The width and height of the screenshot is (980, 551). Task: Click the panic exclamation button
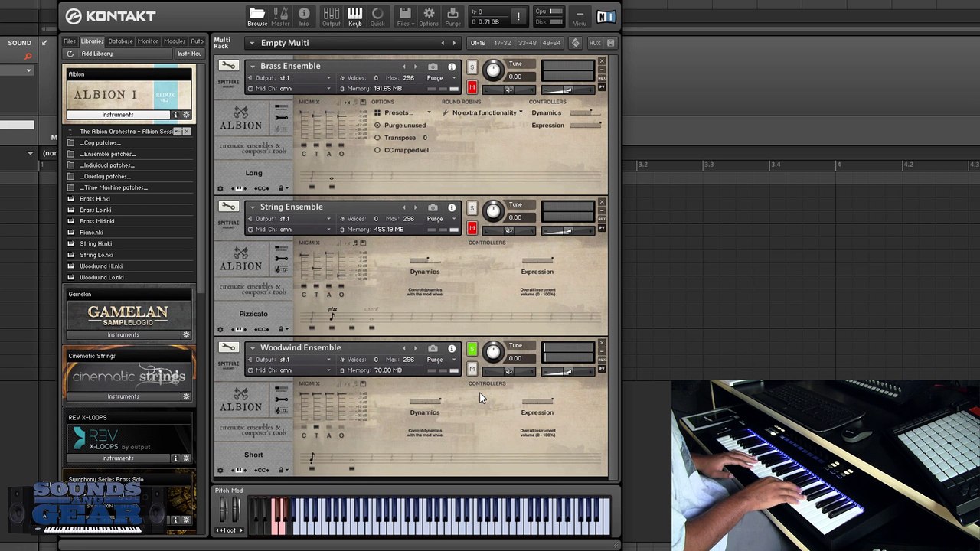pos(518,16)
